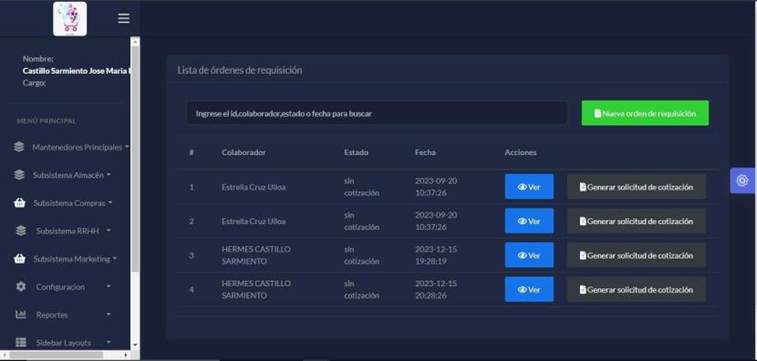
Task: Generate quotation request for order 3
Action: pyautogui.click(x=636, y=255)
